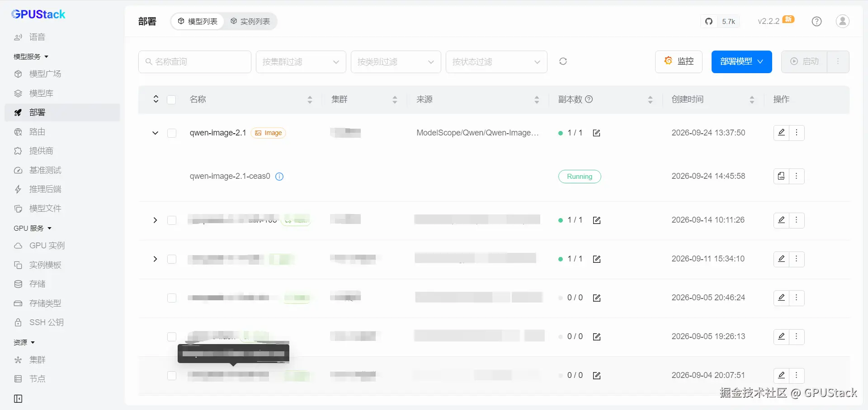Switch to the 实例列表 tab
This screenshot has height=410, width=868.
pos(250,21)
